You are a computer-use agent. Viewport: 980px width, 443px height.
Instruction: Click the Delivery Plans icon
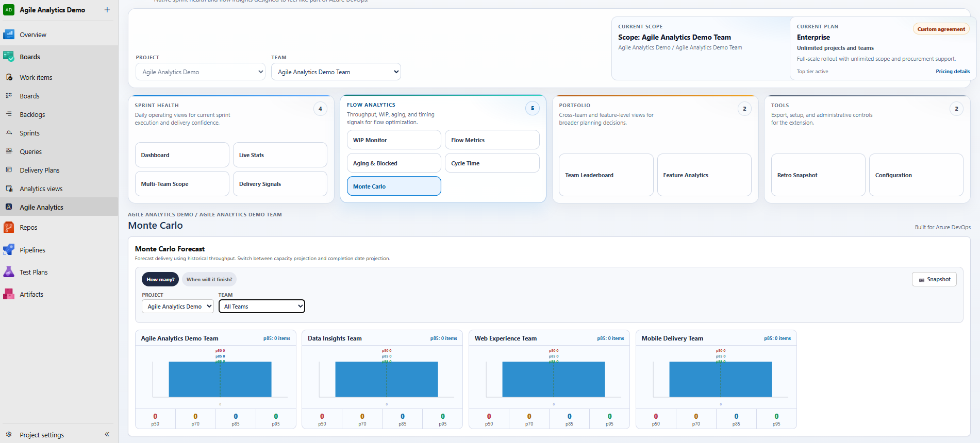point(9,170)
